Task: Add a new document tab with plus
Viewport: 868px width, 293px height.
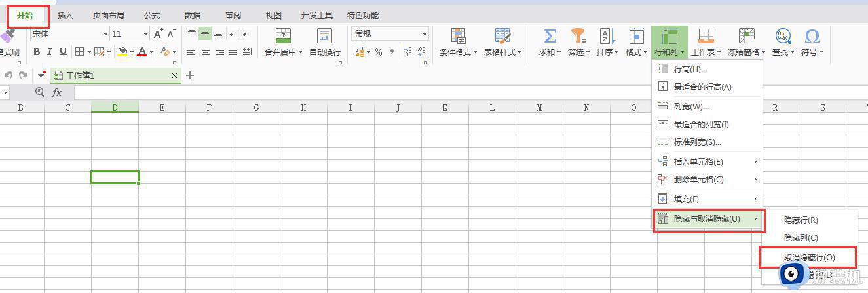Action: (x=190, y=75)
